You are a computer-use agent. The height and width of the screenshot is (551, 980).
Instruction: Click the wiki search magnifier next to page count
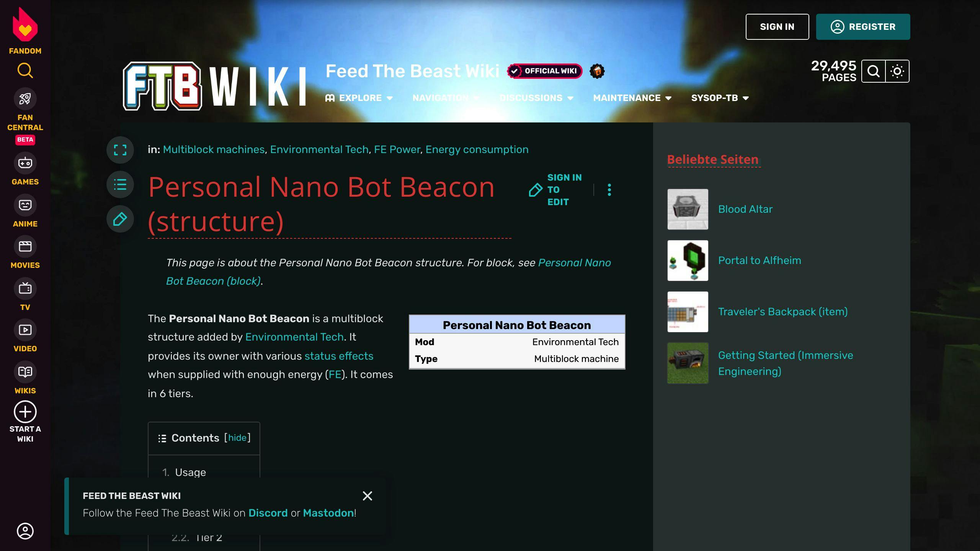(874, 71)
